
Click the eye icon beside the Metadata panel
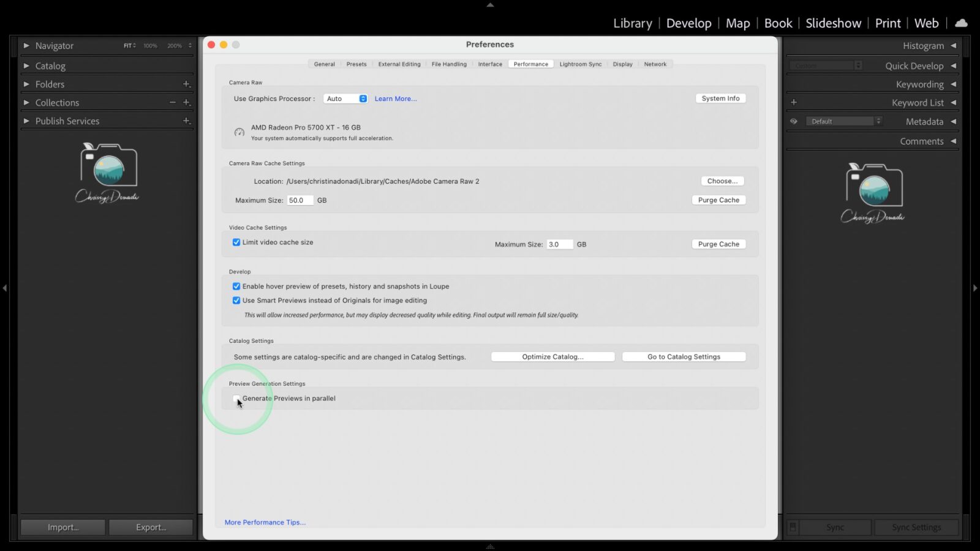(794, 121)
